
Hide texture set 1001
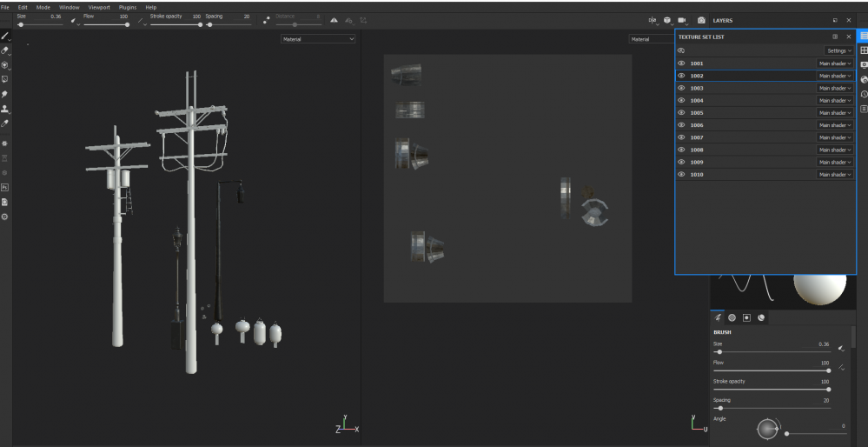tap(681, 63)
